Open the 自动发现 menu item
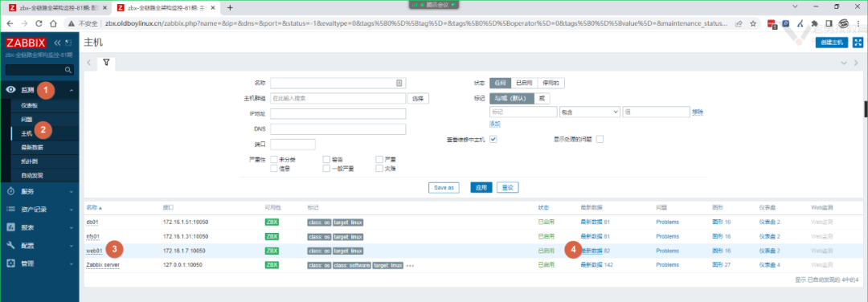 [x=32, y=176]
